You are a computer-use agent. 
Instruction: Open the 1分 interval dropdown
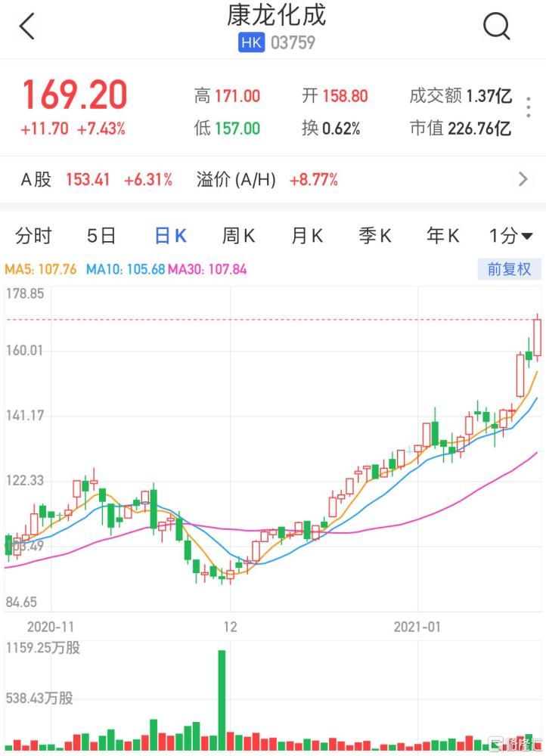coord(510,236)
